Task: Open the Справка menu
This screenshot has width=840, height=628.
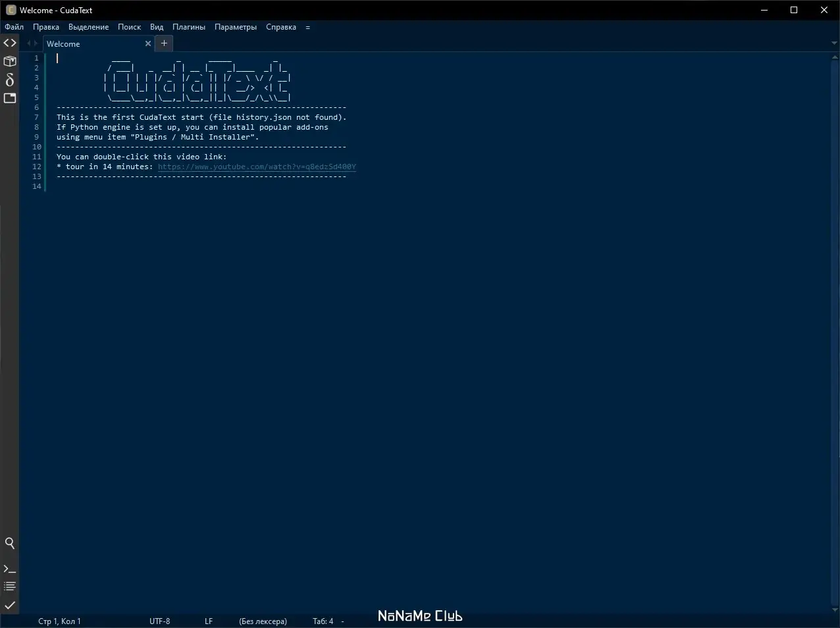Action: pyautogui.click(x=281, y=27)
